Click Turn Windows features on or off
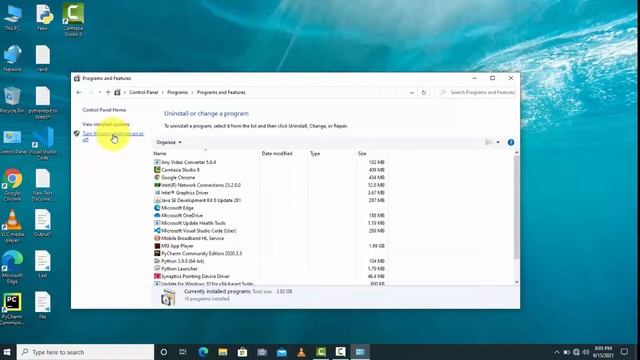Screen dimensions: 640x360 pyautogui.click(x=113, y=136)
